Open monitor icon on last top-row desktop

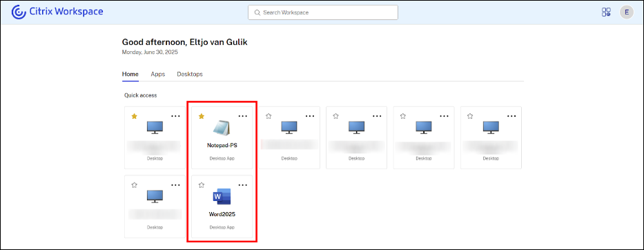click(x=491, y=128)
